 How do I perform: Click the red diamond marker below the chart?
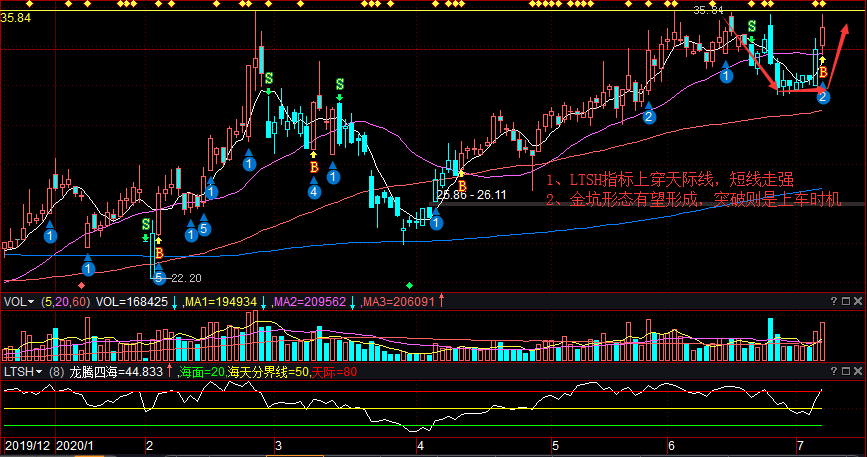point(81,286)
